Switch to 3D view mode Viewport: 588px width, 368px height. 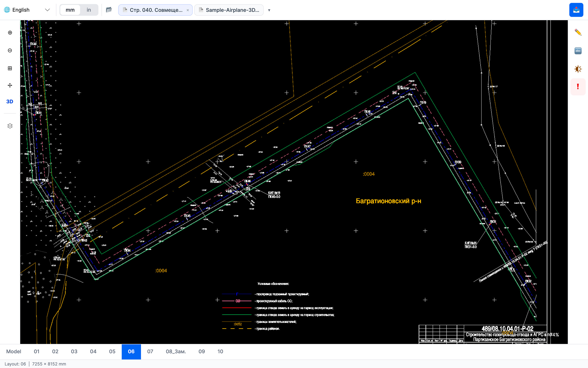[10, 101]
